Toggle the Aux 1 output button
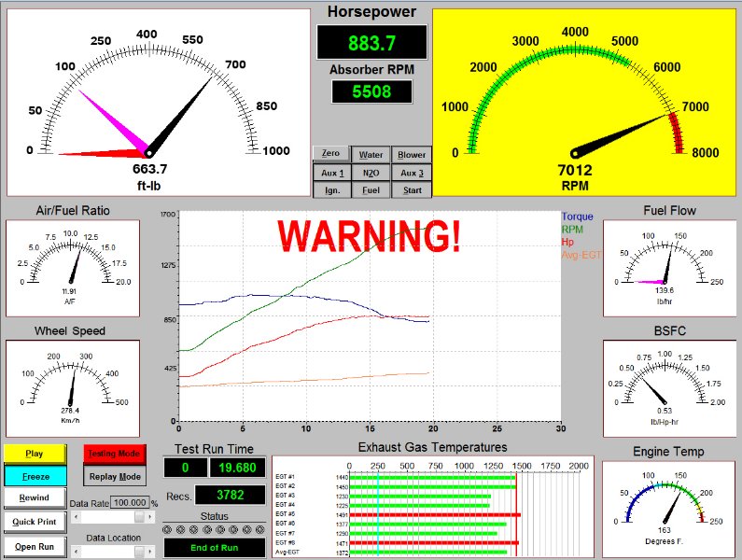 pos(332,173)
